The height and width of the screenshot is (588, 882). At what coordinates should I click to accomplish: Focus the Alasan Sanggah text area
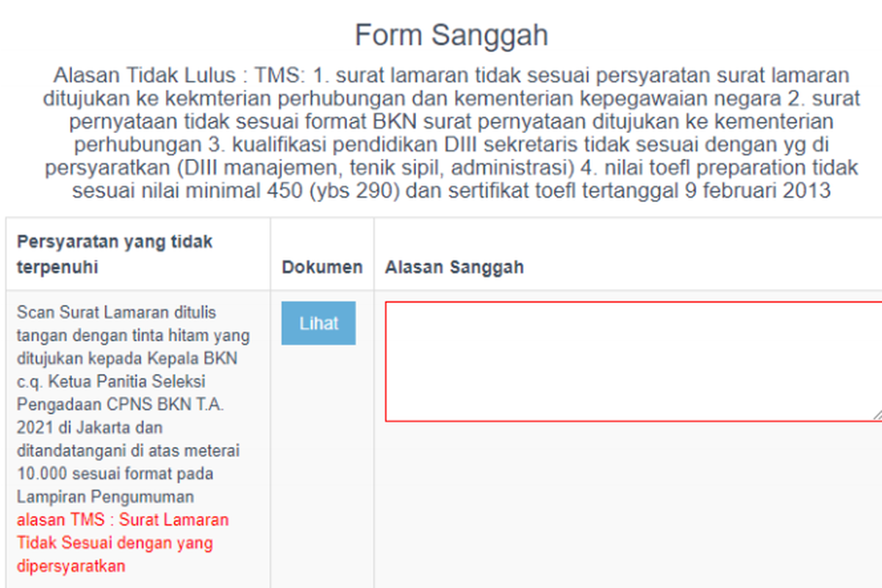(632, 361)
